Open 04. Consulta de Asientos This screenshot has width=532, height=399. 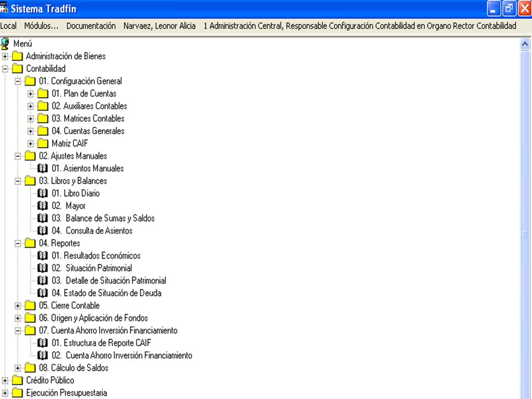pos(92,230)
